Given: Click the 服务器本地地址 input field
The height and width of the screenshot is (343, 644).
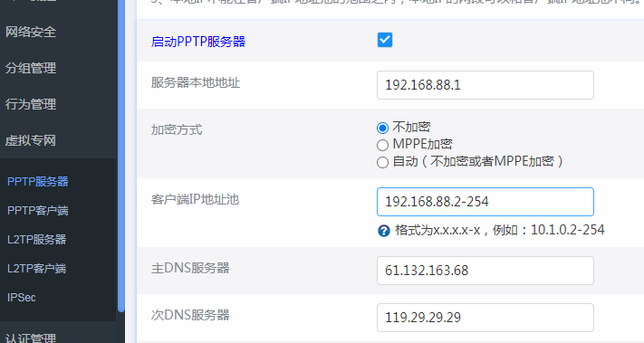Looking at the screenshot, I should click(485, 85).
